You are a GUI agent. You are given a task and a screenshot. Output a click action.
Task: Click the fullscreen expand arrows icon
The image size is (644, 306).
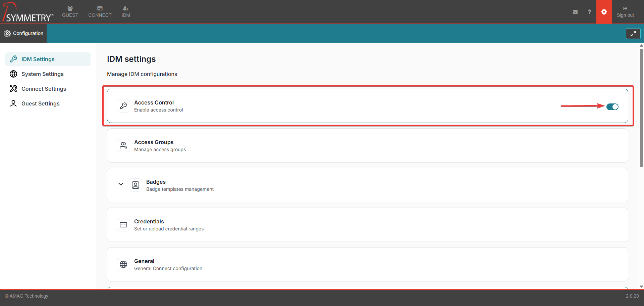tap(633, 34)
